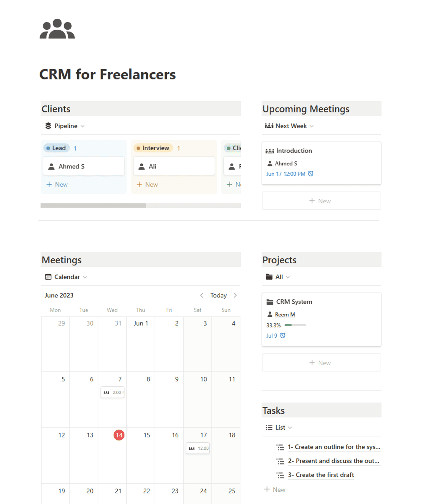Click the calendar icon next to the Calendar view
This screenshot has width=423, height=504.
click(x=48, y=277)
